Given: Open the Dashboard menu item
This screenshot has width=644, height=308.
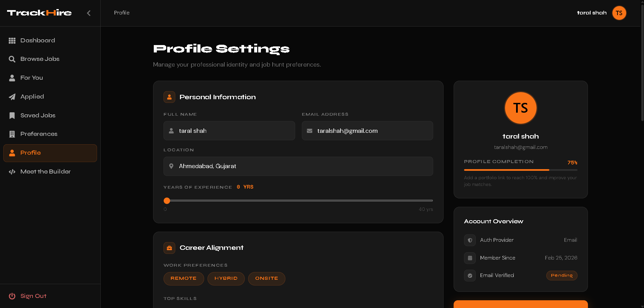Looking at the screenshot, I should (x=50, y=40).
